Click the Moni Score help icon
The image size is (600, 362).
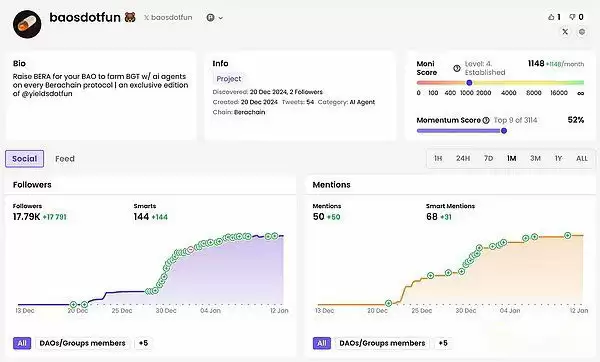457,68
